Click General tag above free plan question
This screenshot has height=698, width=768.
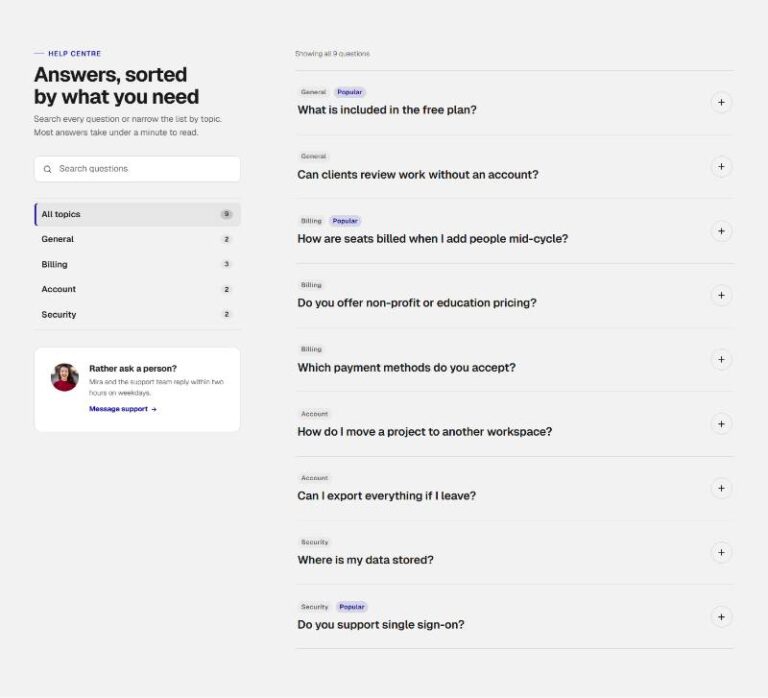click(x=313, y=92)
